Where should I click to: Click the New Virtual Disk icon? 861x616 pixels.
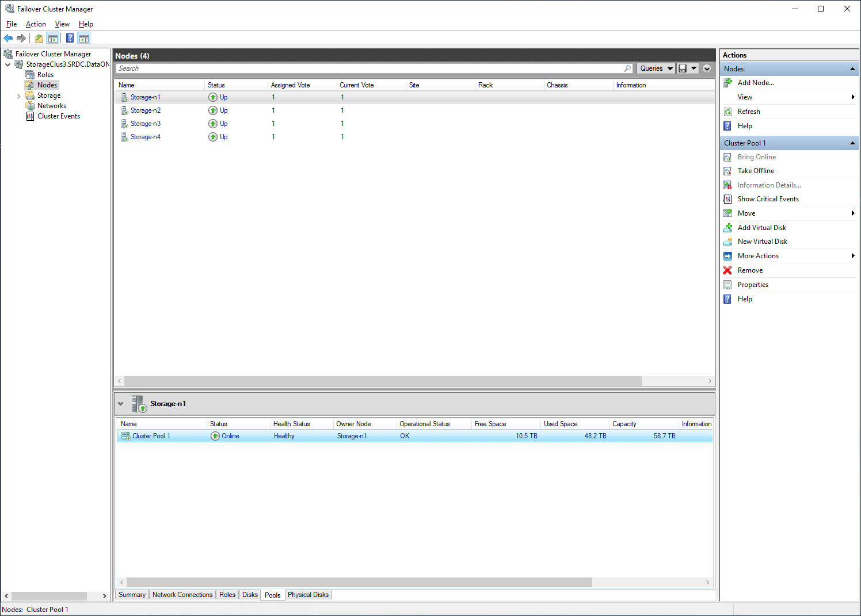click(x=727, y=242)
